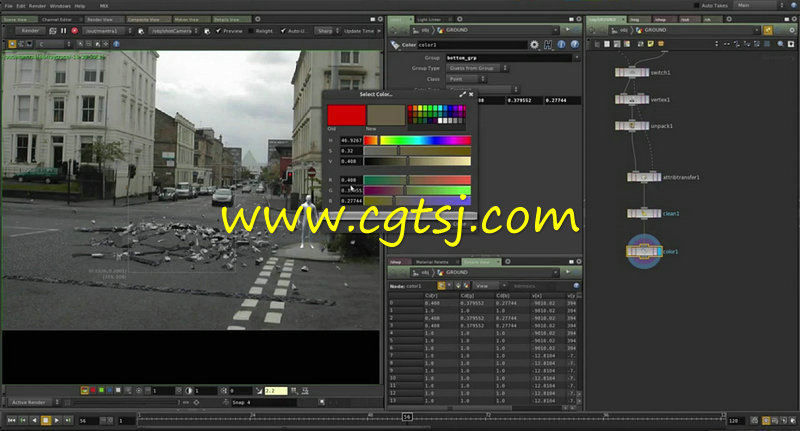Open the File menu

[x=8, y=6]
